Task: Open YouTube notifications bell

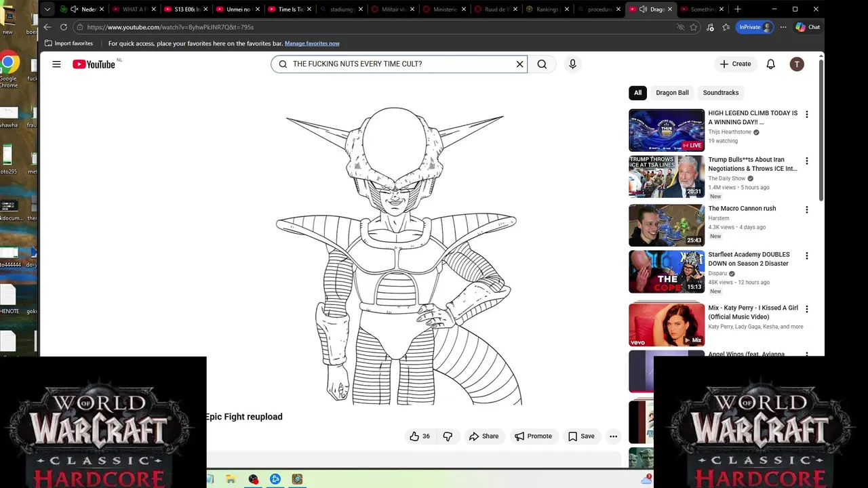Action: point(770,64)
